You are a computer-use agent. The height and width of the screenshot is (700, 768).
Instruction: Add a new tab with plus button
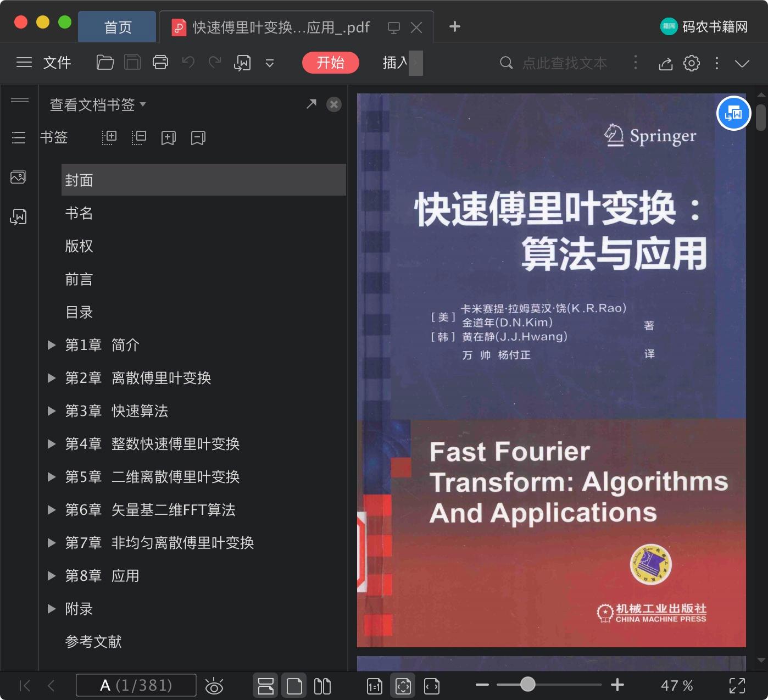coord(455,26)
